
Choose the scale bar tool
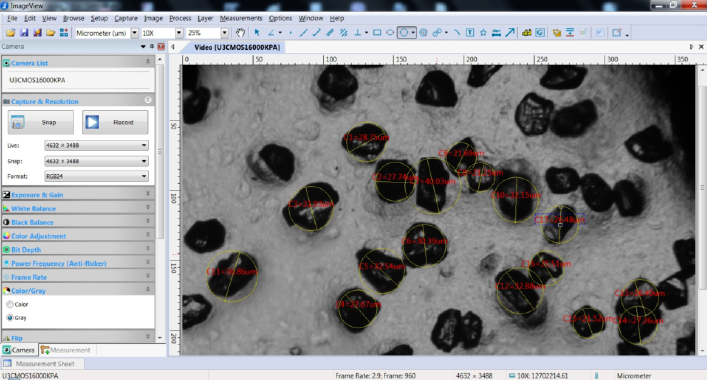coord(496,32)
